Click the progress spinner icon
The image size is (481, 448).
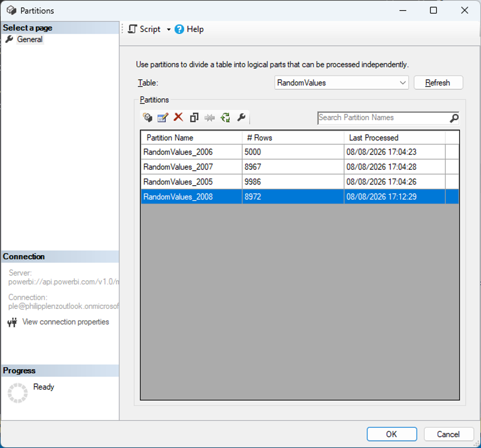point(17,393)
